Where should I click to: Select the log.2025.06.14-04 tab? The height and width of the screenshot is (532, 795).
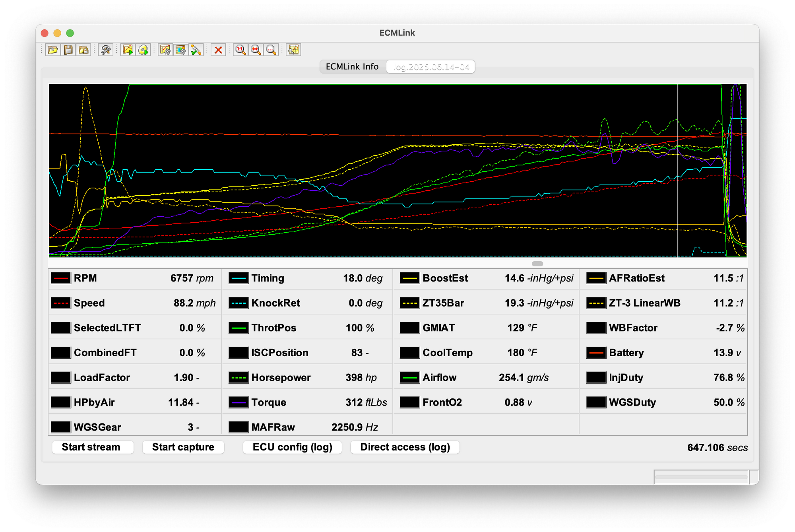(431, 67)
